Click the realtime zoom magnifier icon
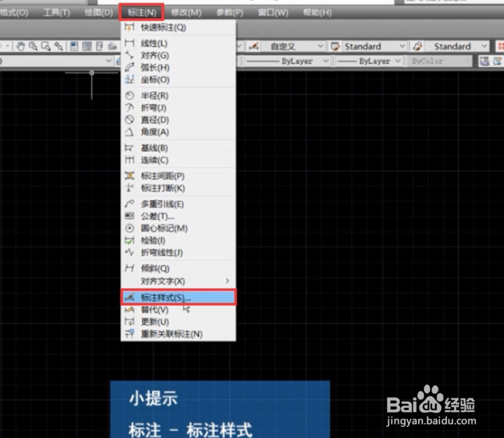The height and width of the screenshot is (438, 504). point(33,47)
